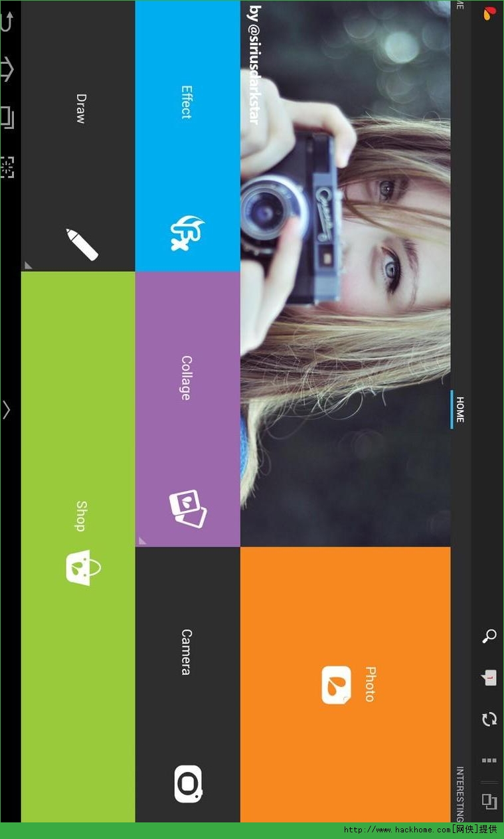Open the featured girl-with-camera photo
The height and width of the screenshot is (839, 504).
click(345, 274)
